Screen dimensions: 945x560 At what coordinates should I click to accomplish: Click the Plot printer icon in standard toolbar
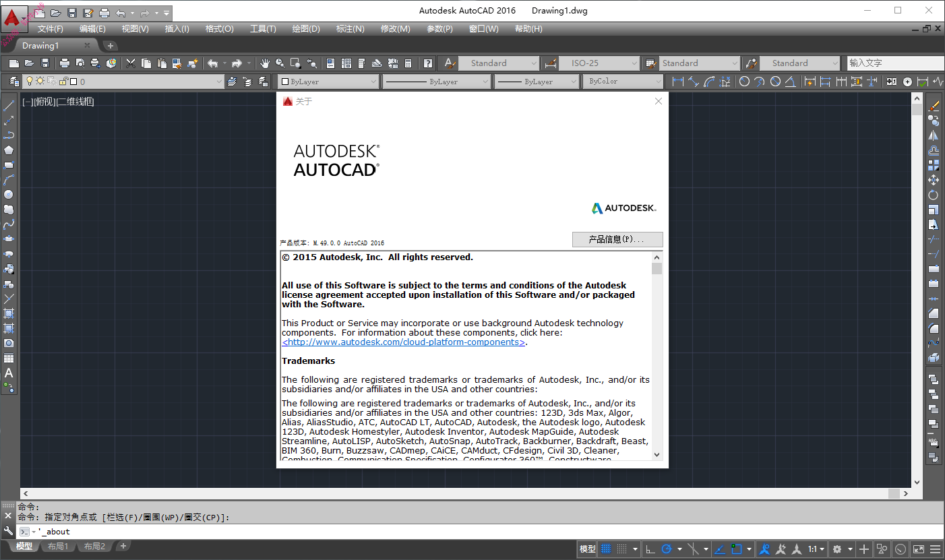[65, 63]
